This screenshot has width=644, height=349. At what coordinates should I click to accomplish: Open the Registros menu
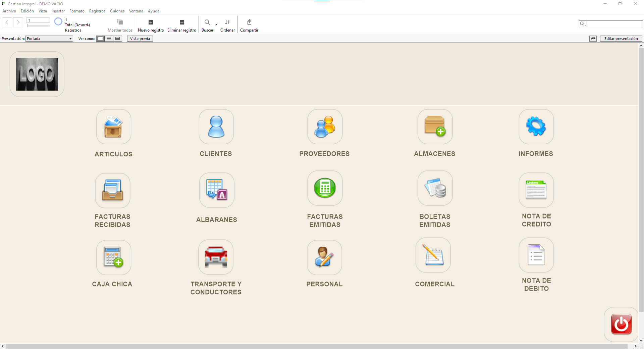click(97, 11)
